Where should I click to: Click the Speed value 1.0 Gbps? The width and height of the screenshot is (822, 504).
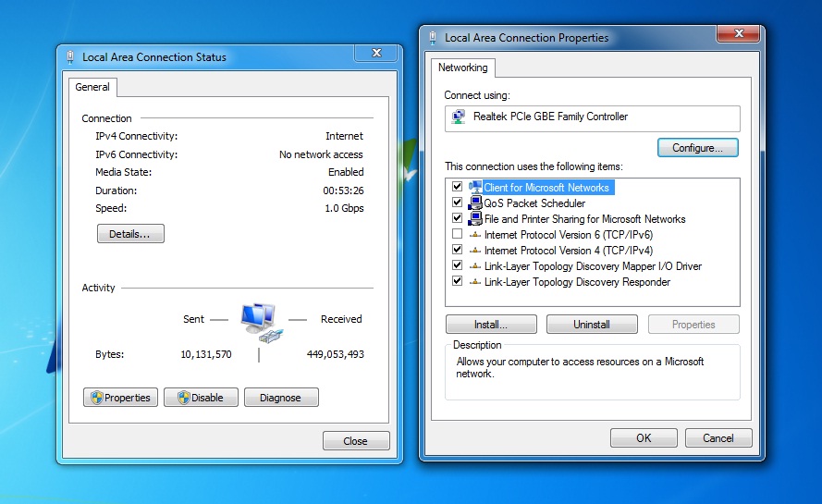coord(344,208)
